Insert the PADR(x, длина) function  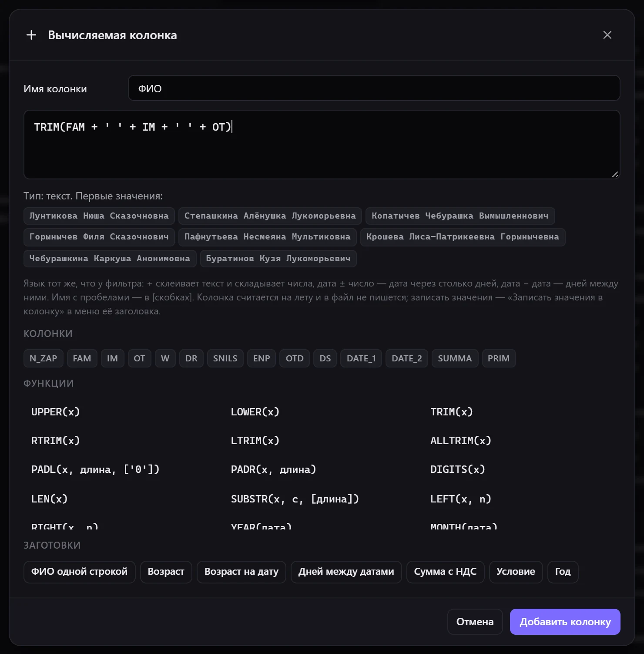point(273,469)
